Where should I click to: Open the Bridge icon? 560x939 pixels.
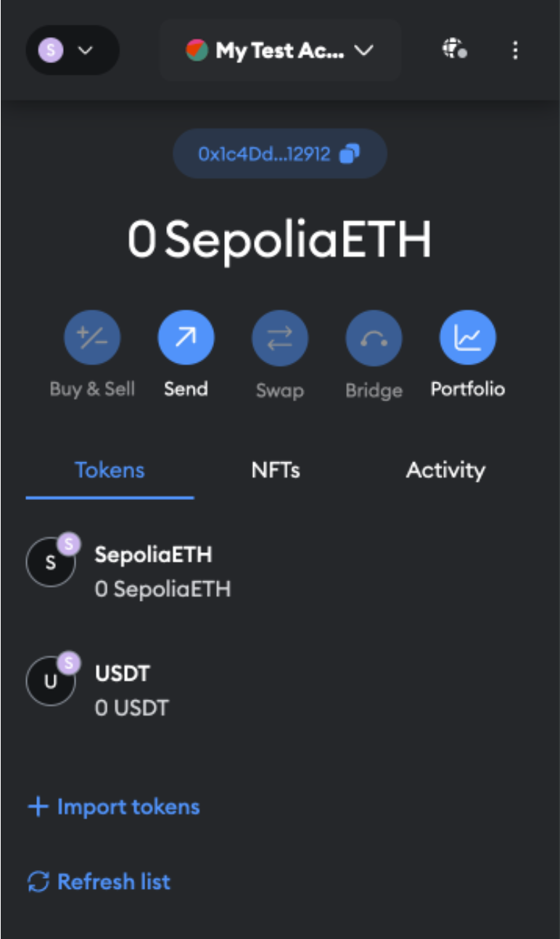pyautogui.click(x=374, y=337)
